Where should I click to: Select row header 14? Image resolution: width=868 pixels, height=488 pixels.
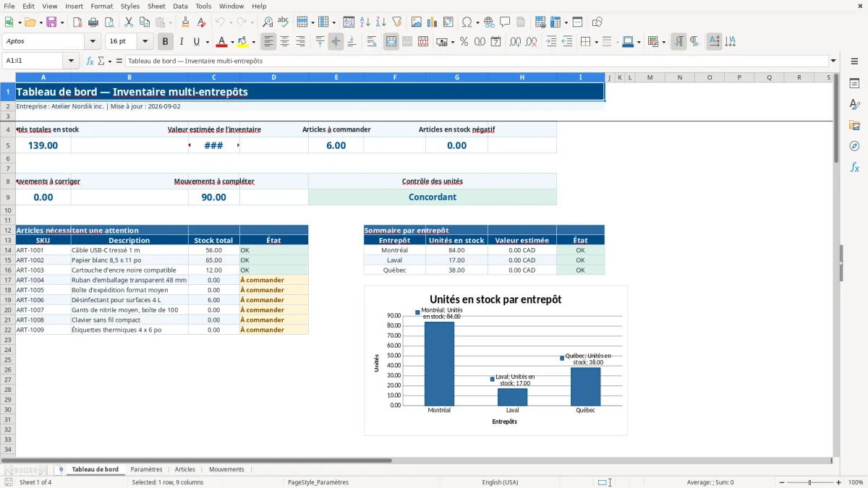(7, 250)
